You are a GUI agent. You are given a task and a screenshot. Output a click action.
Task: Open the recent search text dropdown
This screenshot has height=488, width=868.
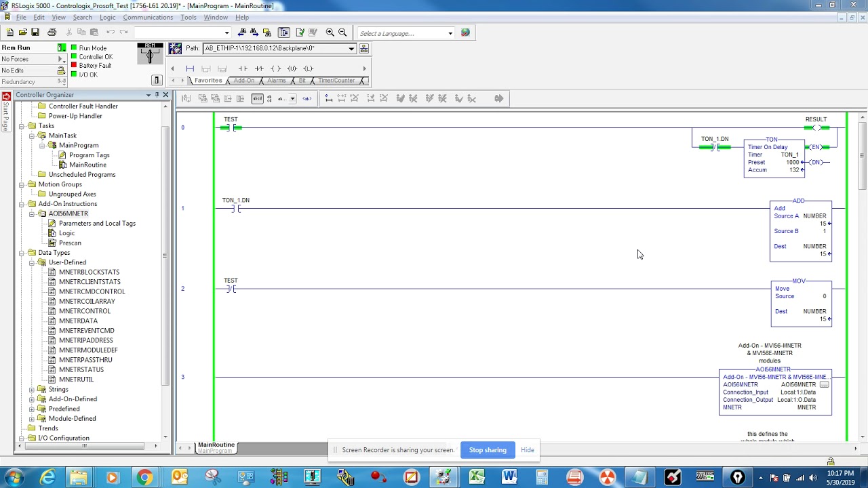[x=226, y=33]
